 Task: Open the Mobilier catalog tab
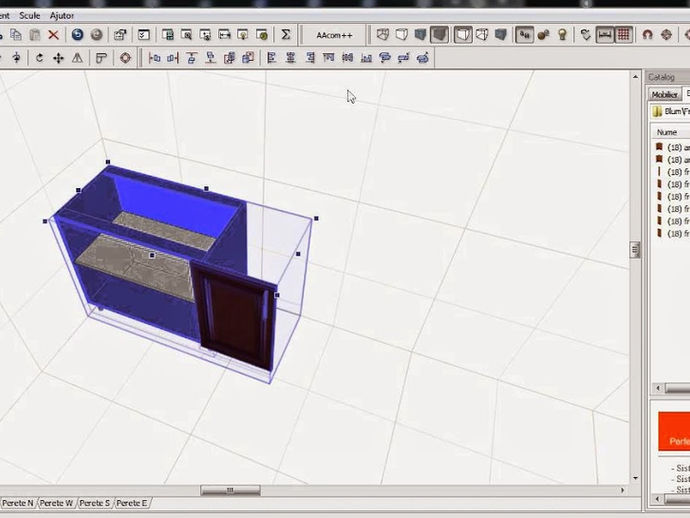tap(664, 95)
